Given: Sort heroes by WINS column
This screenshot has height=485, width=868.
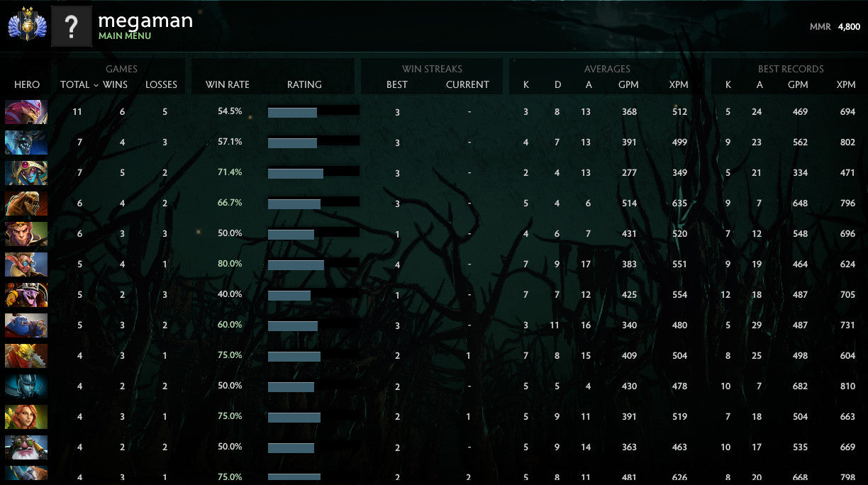Looking at the screenshot, I should coord(115,84).
